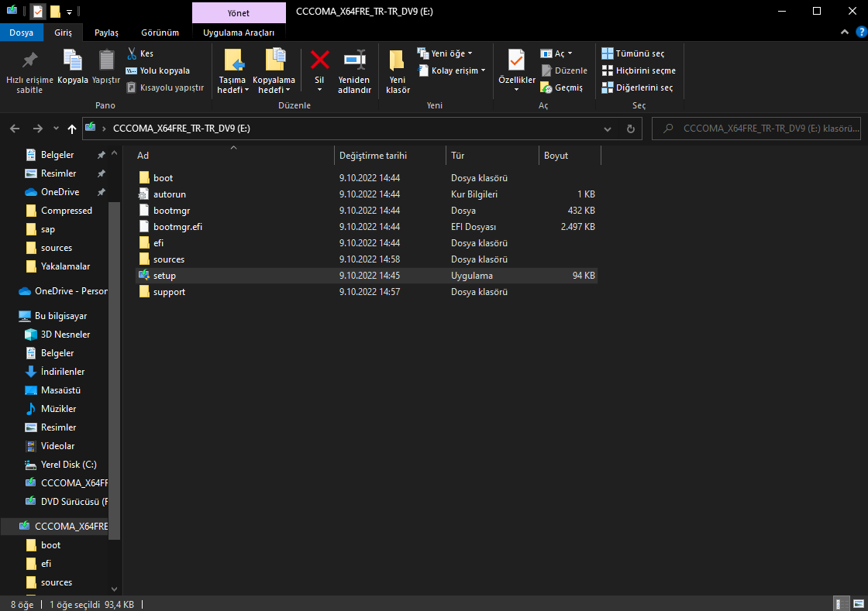Open Uygulama Araçları tab
The width and height of the screenshot is (868, 611).
point(239,32)
